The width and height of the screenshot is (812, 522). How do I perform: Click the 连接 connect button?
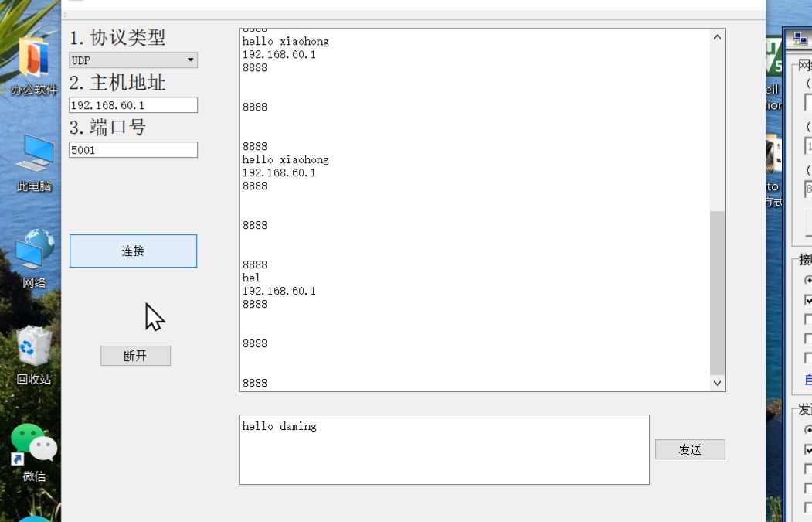(133, 251)
